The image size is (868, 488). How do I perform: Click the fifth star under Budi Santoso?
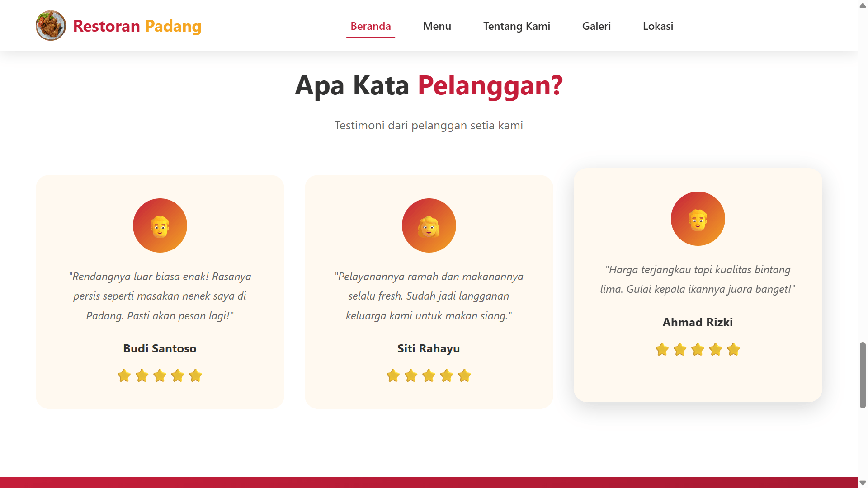[195, 375]
